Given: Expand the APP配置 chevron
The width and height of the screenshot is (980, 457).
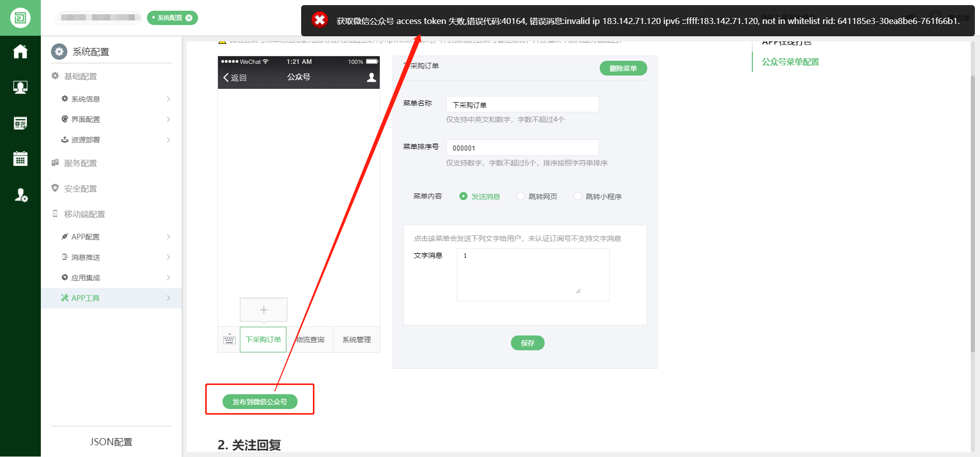Looking at the screenshot, I should [x=168, y=237].
